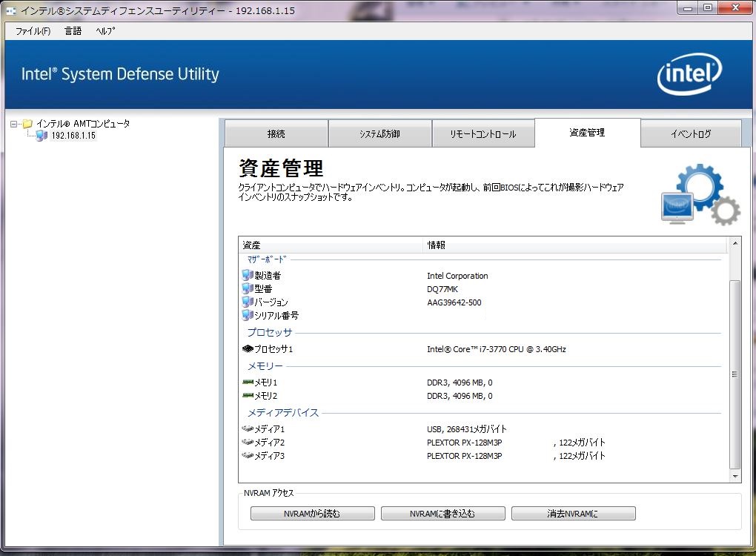Minimize the application window
This screenshot has height=556, width=756.
(x=688, y=7)
